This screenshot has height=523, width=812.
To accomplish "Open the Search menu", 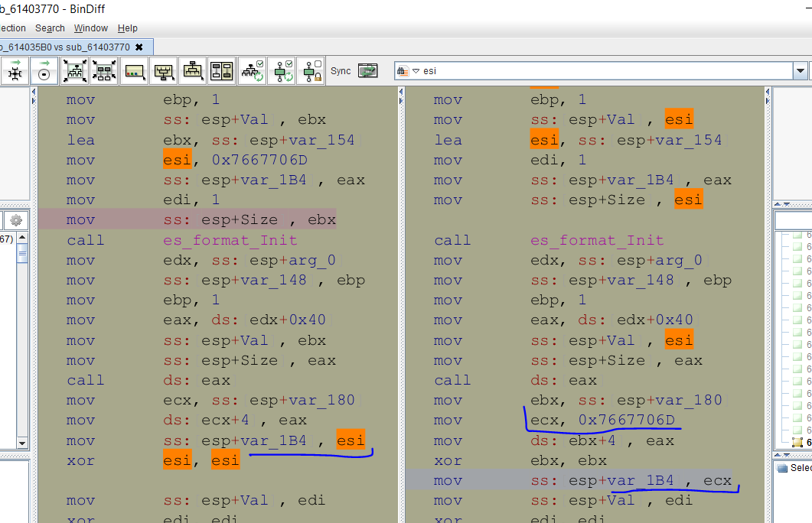I will [x=50, y=28].
